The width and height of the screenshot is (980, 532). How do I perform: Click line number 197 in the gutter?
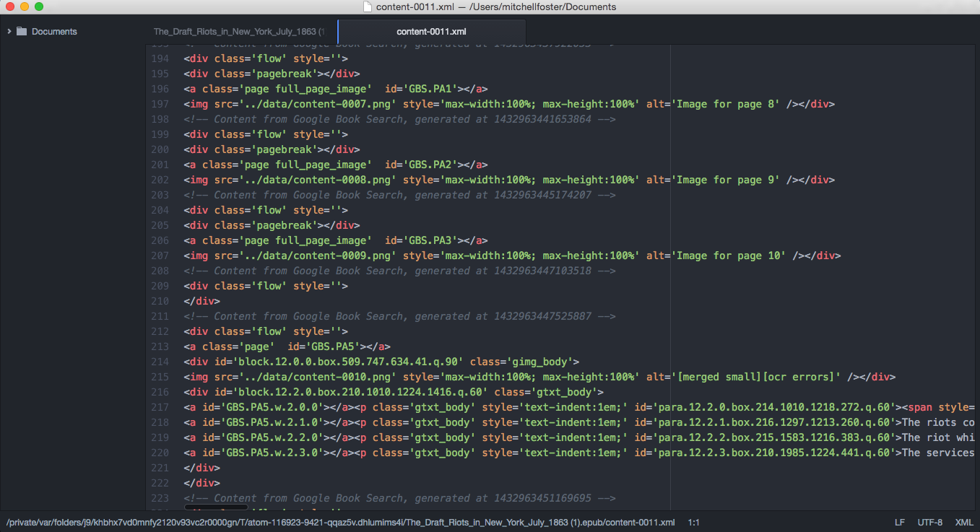point(160,104)
